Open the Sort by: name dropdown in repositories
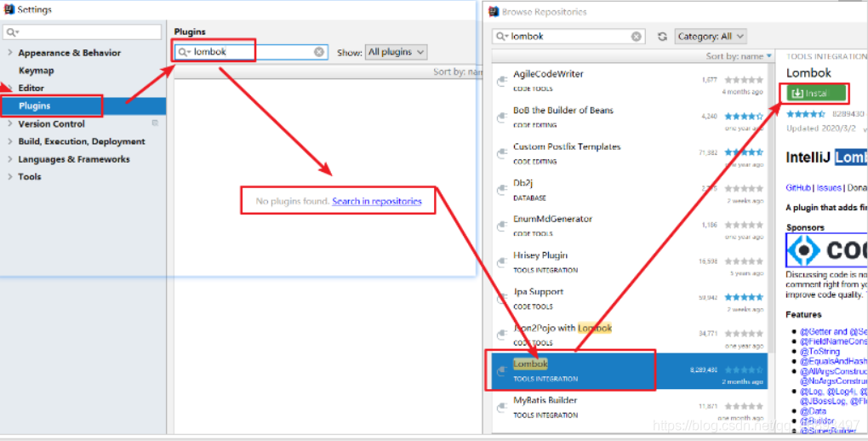The width and height of the screenshot is (868, 441). point(739,56)
